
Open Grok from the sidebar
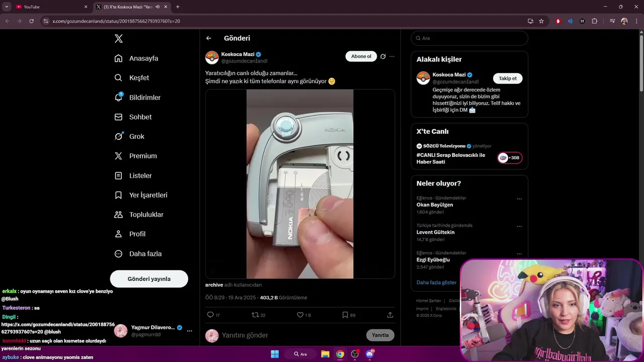click(x=129, y=136)
